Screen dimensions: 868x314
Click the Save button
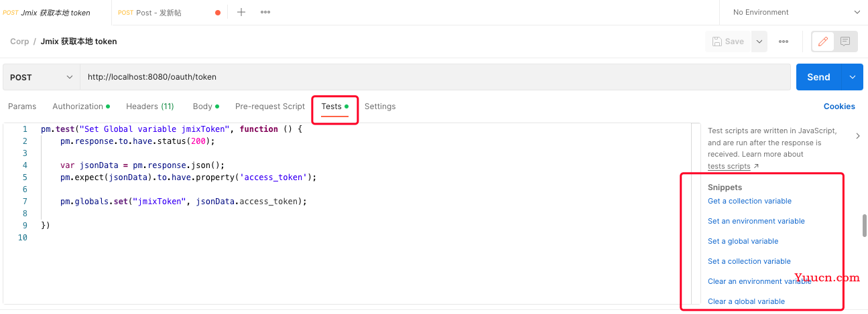pyautogui.click(x=728, y=42)
